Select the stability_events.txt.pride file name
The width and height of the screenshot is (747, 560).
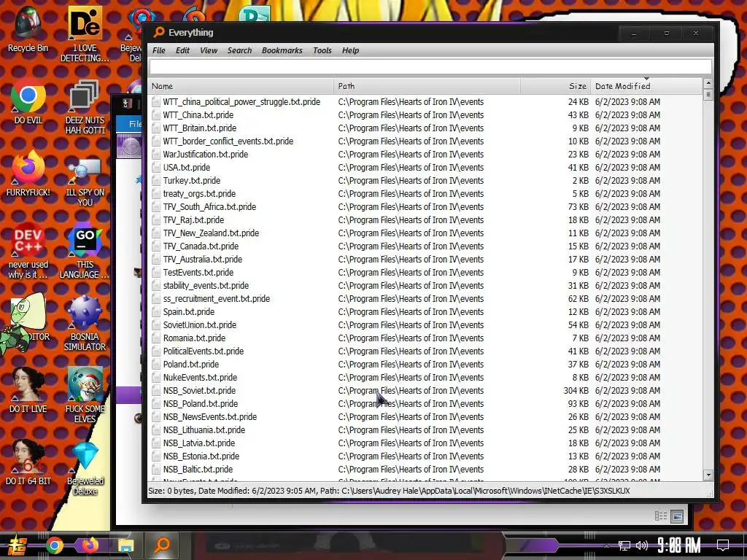[206, 286]
